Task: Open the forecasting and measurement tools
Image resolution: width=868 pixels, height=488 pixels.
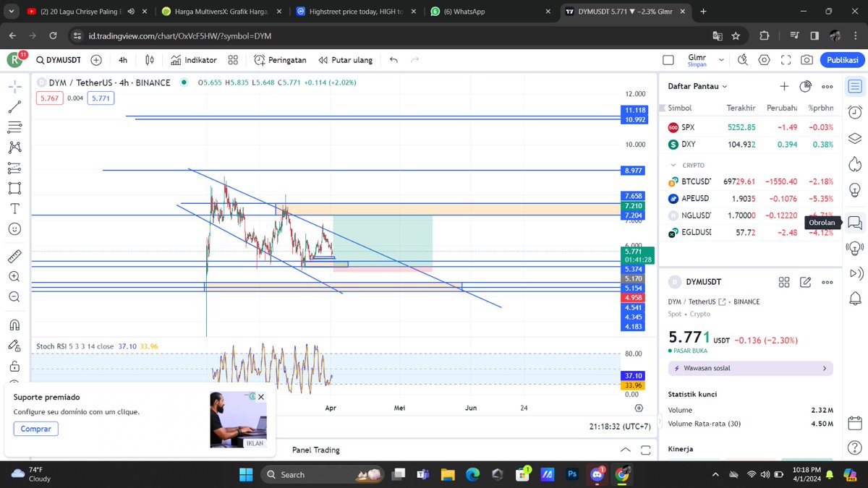Action: click(14, 168)
